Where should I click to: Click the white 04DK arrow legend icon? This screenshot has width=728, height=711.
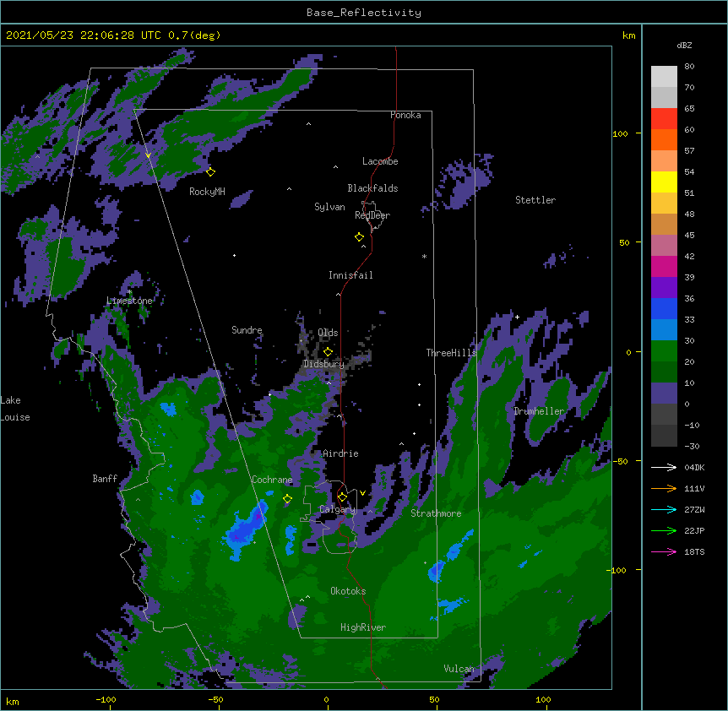pyautogui.click(x=664, y=467)
